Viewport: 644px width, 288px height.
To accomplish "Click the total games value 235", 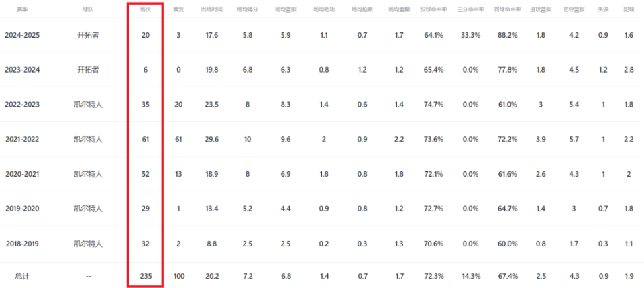I will (x=146, y=276).
